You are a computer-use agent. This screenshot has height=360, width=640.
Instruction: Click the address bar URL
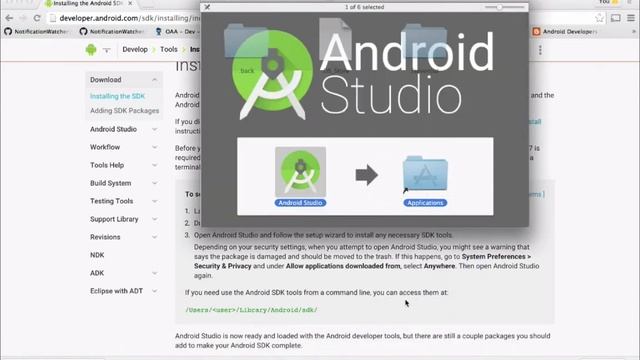click(x=129, y=18)
